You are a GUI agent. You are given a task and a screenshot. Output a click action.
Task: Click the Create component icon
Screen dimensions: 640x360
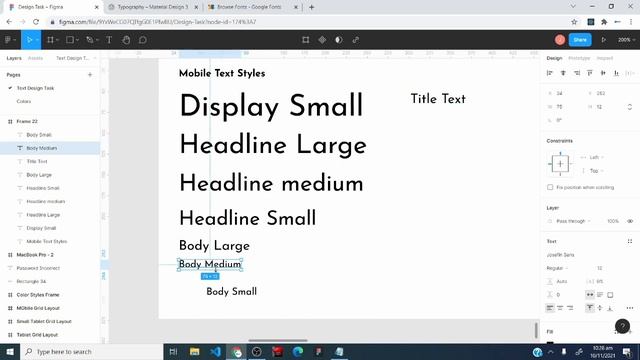[x=322, y=40]
